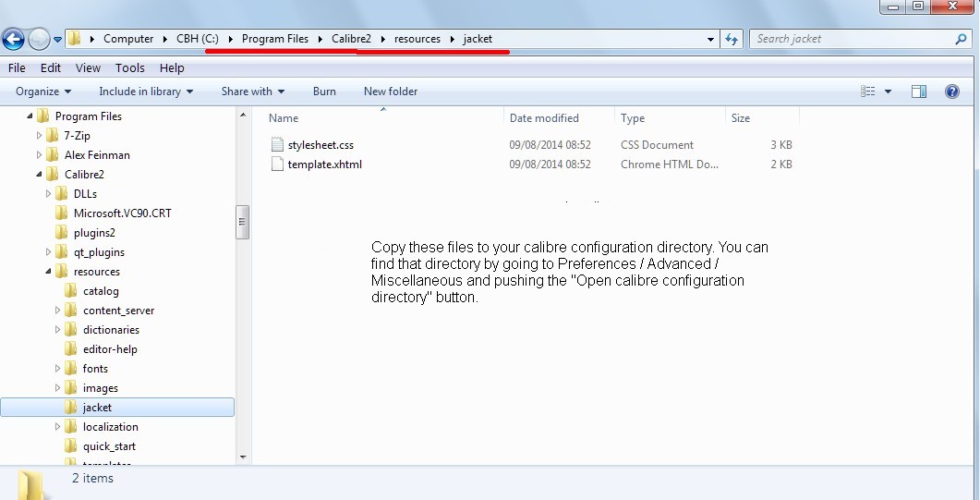
Task: Expand the qt_plugins folder node
Action: 48,252
